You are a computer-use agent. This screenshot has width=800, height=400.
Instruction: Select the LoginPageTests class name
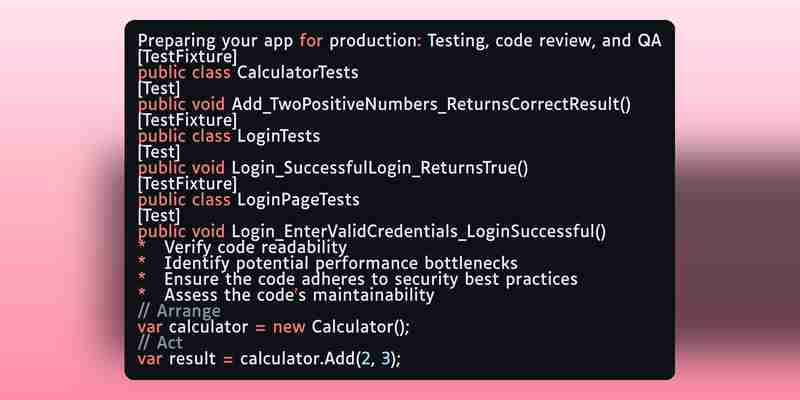(x=298, y=199)
